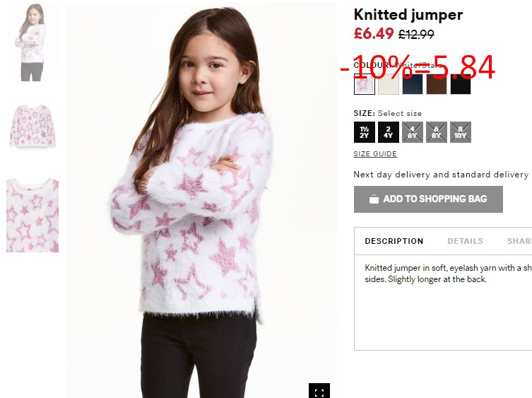This screenshot has height=398, width=532.
Task: Click the fullscreen expand icon on photo
Action: [319, 391]
